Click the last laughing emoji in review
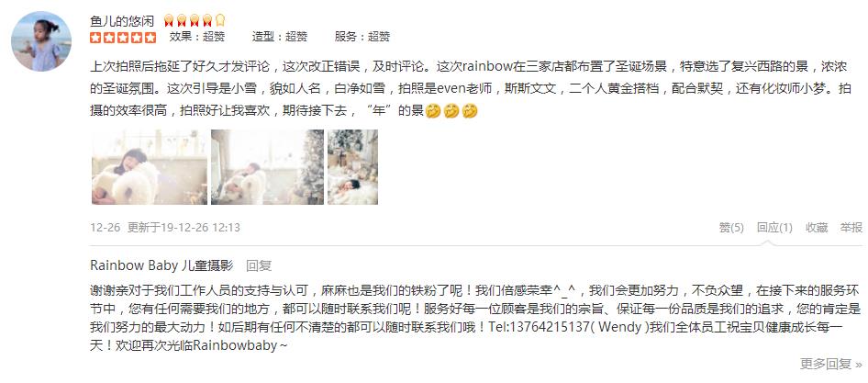This screenshot has width=868, height=383. pos(470,111)
